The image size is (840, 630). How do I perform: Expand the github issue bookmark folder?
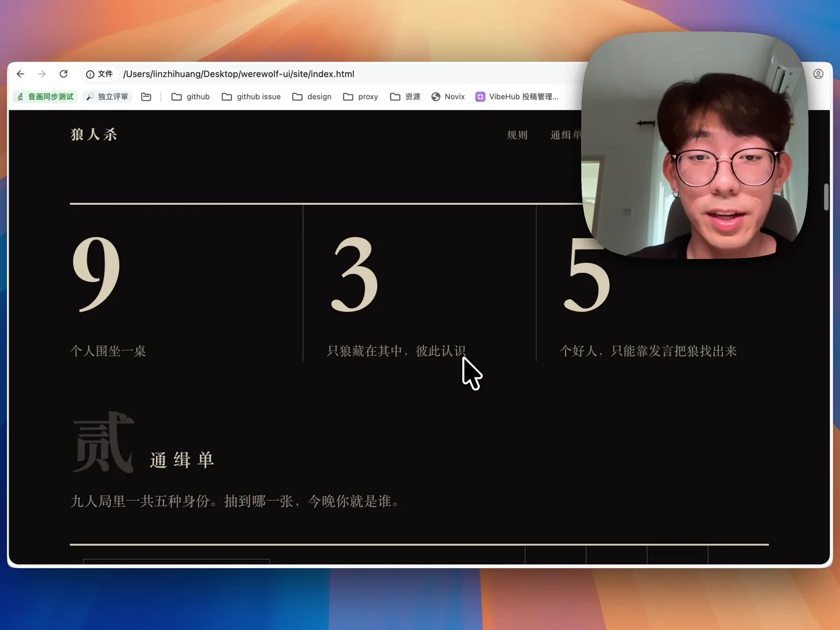click(251, 97)
